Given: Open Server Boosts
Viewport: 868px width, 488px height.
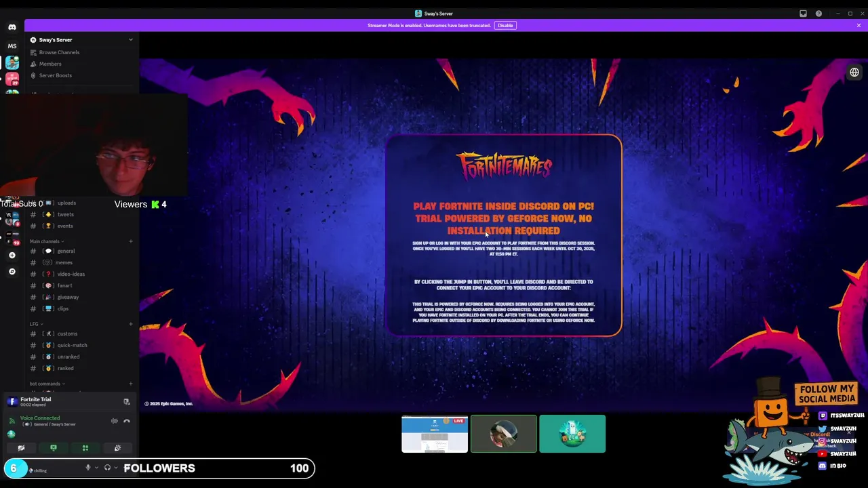Looking at the screenshot, I should [81, 75].
